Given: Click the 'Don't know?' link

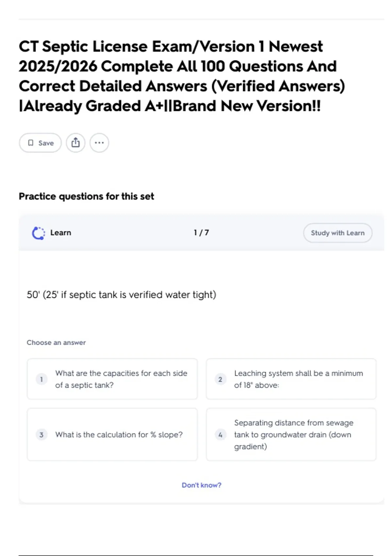Looking at the screenshot, I should [x=201, y=485].
